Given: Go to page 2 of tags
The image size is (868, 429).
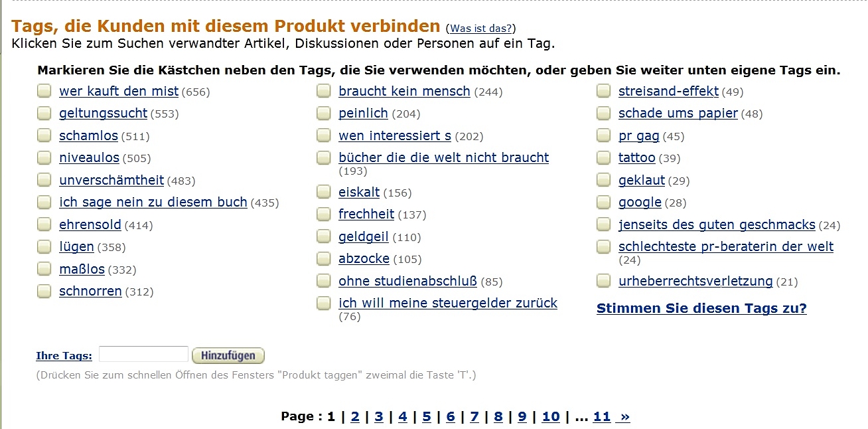Looking at the screenshot, I should [355, 416].
